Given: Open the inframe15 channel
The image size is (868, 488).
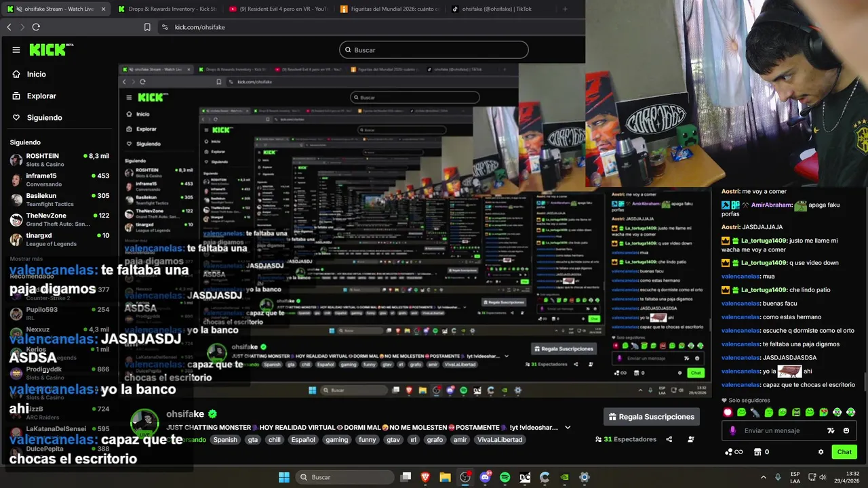Looking at the screenshot, I should [x=60, y=180].
